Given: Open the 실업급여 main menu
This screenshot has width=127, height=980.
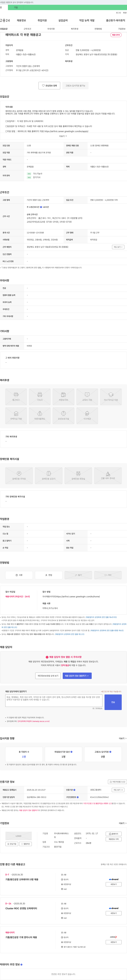Looking at the screenshot, I should click(x=63, y=21).
